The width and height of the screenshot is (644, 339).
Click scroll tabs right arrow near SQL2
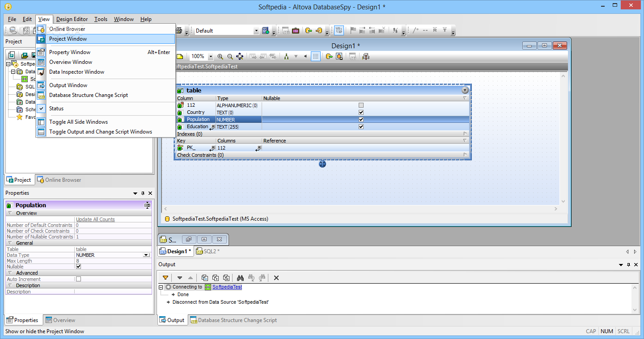[x=635, y=251]
